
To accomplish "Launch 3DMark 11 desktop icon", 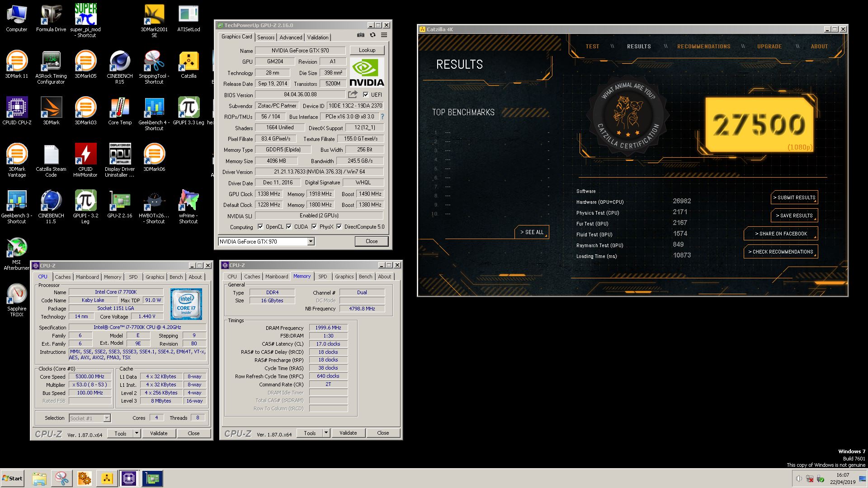I will pos(17,65).
